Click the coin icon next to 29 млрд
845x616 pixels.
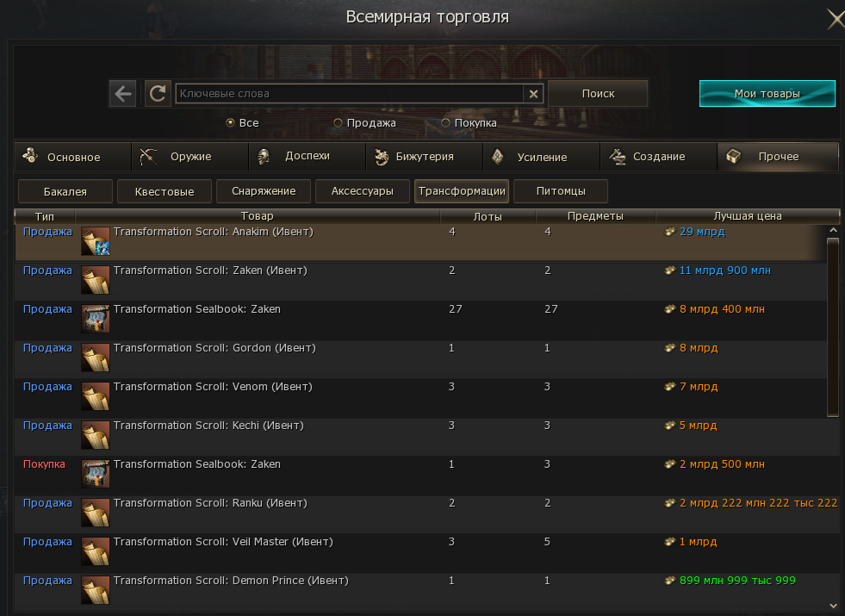(x=670, y=232)
